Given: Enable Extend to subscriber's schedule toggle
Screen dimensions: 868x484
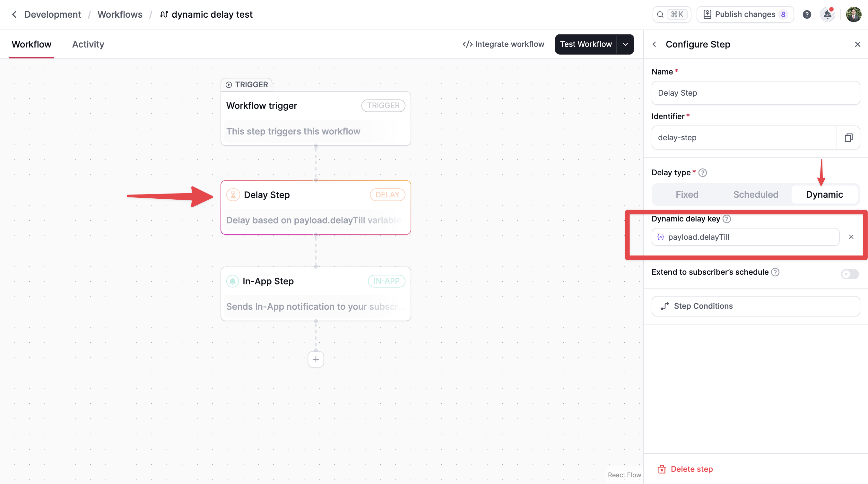Looking at the screenshot, I should click(849, 274).
